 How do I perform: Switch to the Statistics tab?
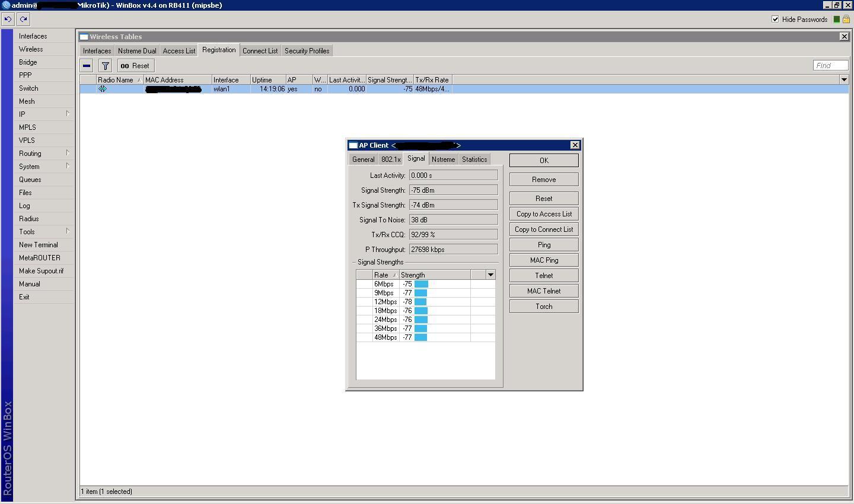pos(474,160)
